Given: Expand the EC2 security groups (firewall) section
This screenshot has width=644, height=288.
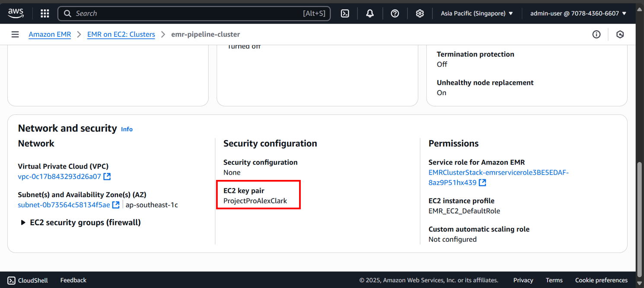Looking at the screenshot, I should (23, 223).
